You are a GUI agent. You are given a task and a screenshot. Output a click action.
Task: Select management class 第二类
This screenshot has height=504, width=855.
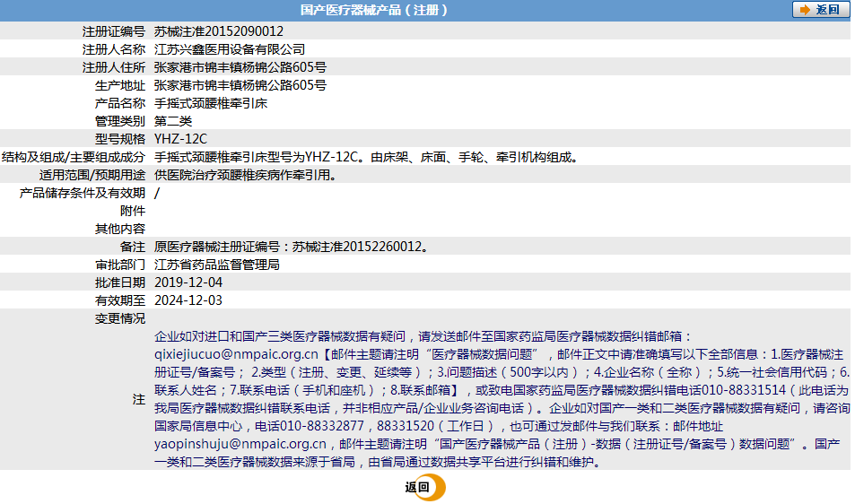(x=173, y=121)
